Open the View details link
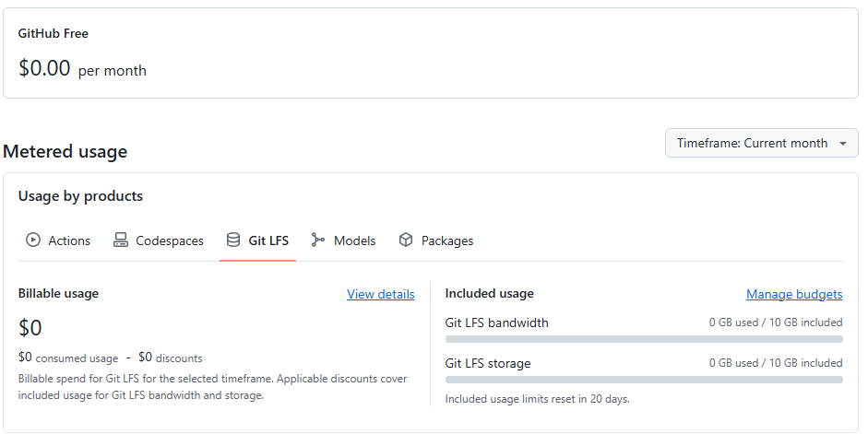 (x=380, y=294)
